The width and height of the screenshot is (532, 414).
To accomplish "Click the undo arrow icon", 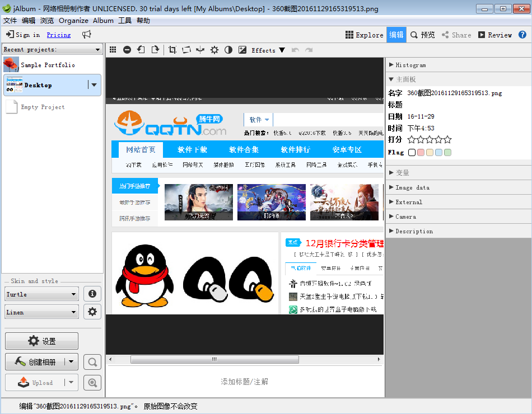I will (x=295, y=50).
